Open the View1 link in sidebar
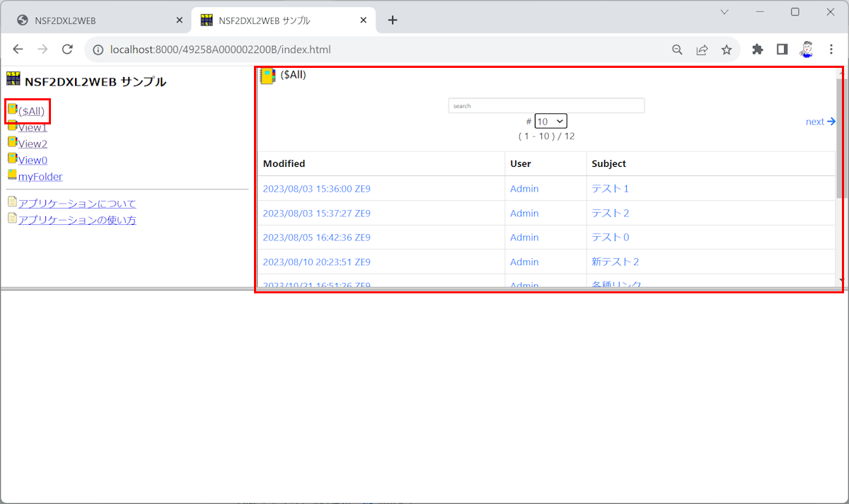 click(33, 128)
